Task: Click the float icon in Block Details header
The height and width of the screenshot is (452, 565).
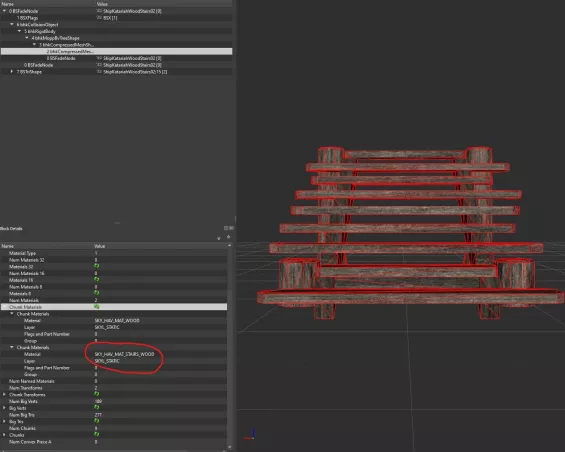Action: (227, 228)
